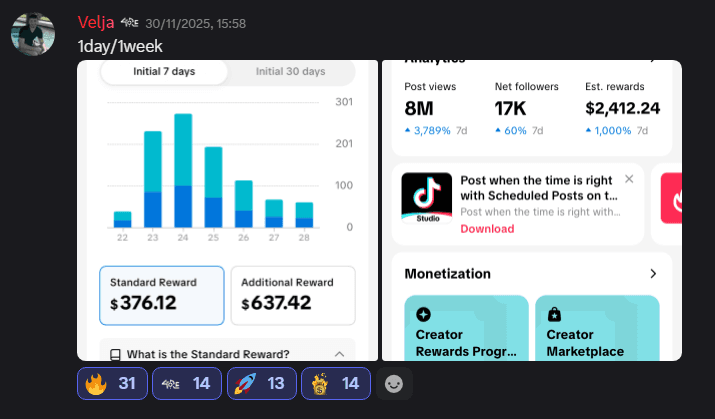715x419 pixels.
Task: Open the add reaction smiley button
Action: pyautogui.click(x=394, y=384)
